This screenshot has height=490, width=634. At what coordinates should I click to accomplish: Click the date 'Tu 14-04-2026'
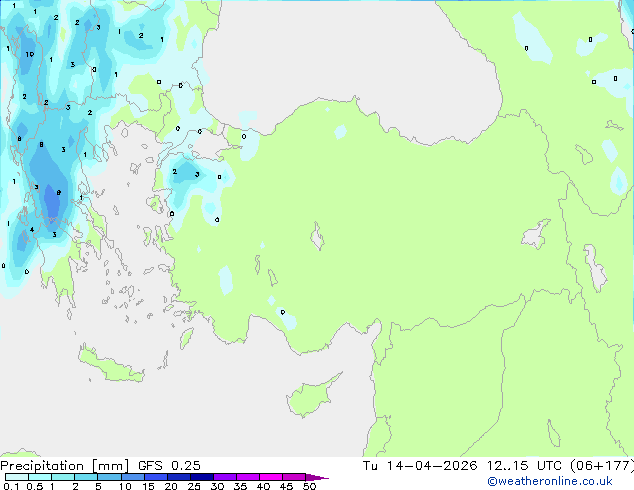pyautogui.click(x=420, y=466)
